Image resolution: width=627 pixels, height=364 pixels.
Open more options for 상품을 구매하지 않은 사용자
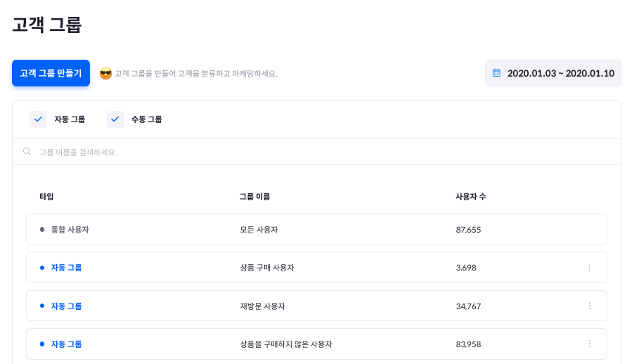pos(589,344)
